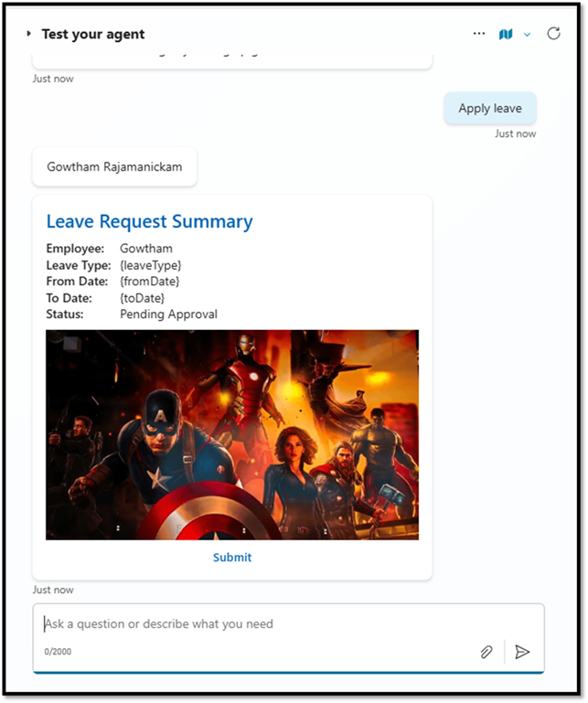Click the Pending Approval status value

[x=168, y=314]
